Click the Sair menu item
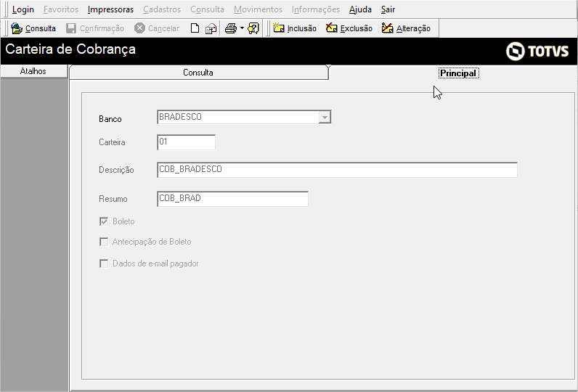 [388, 9]
